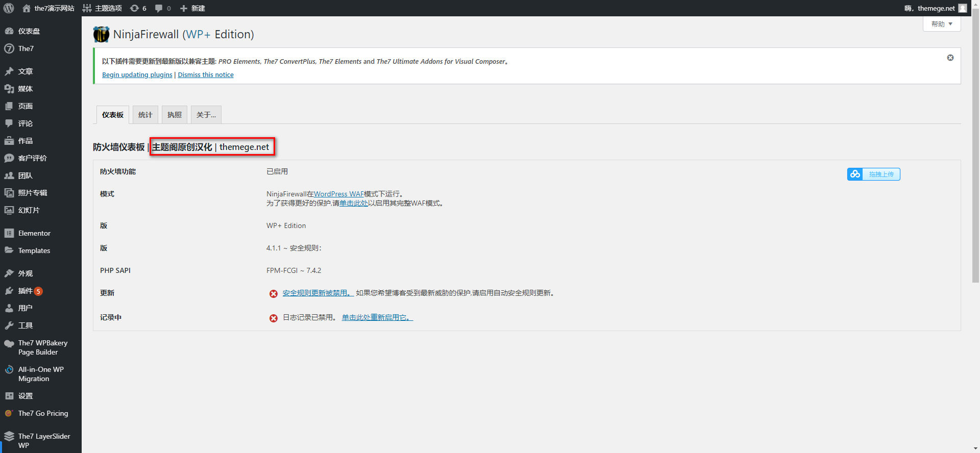Click the WordPress logo in admin bar
The height and width of the screenshot is (453, 980).
pyautogui.click(x=9, y=8)
